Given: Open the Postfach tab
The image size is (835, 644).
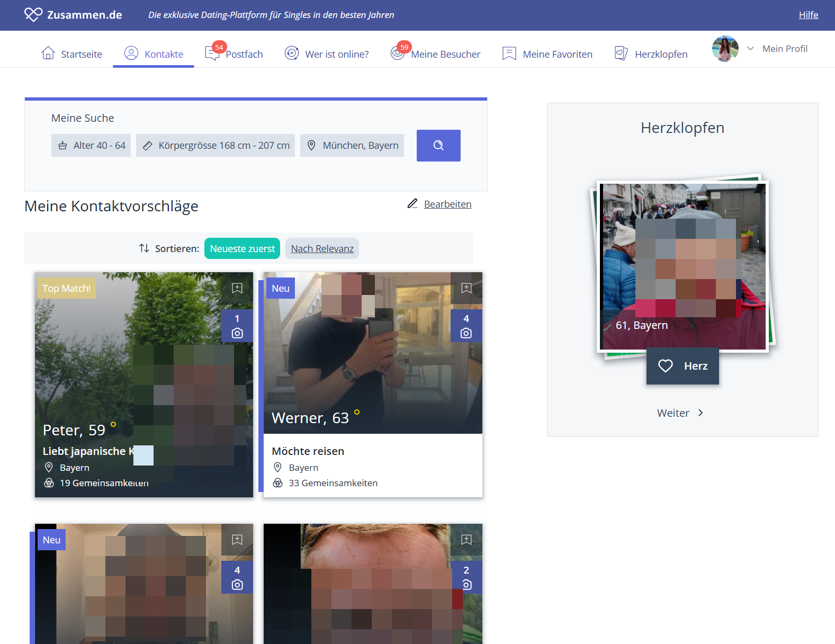Looking at the screenshot, I should [234, 54].
